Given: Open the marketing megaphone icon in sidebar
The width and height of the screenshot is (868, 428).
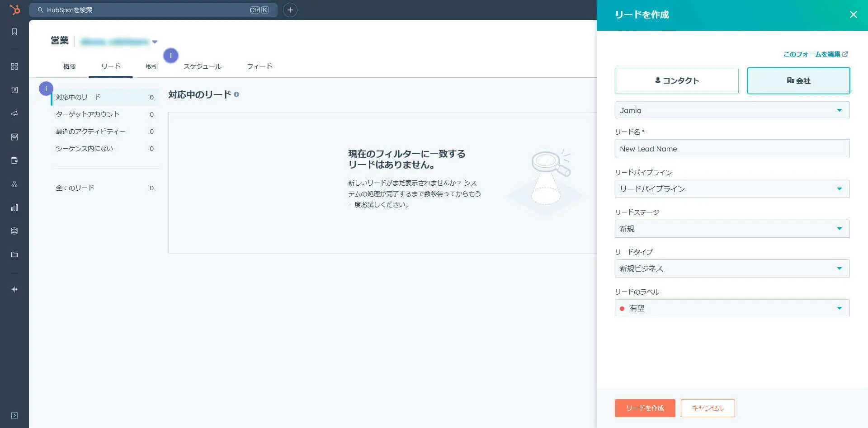Looking at the screenshot, I should point(14,113).
